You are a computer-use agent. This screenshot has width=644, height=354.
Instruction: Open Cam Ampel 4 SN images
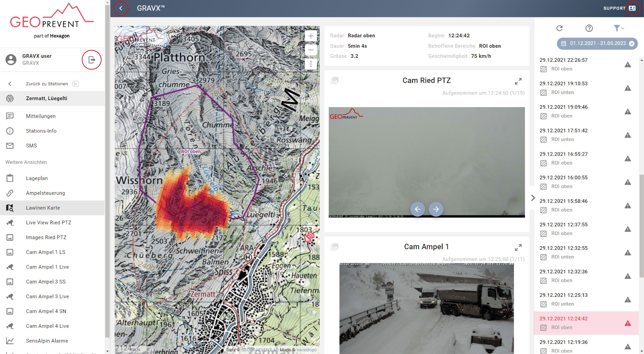52,311
